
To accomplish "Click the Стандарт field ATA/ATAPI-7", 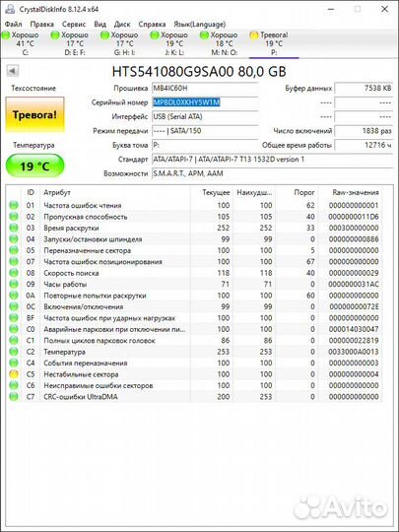I will (273, 160).
